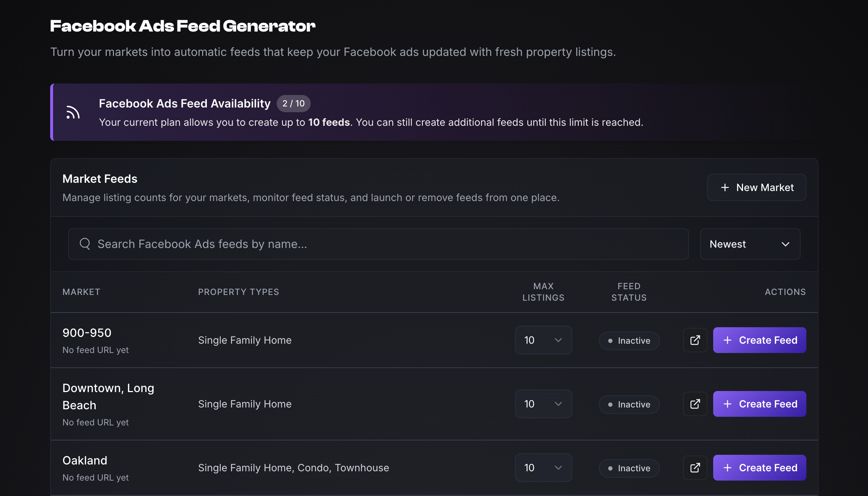Open external link for Downtown, Long Beach market
The image size is (868, 496).
pos(695,404)
